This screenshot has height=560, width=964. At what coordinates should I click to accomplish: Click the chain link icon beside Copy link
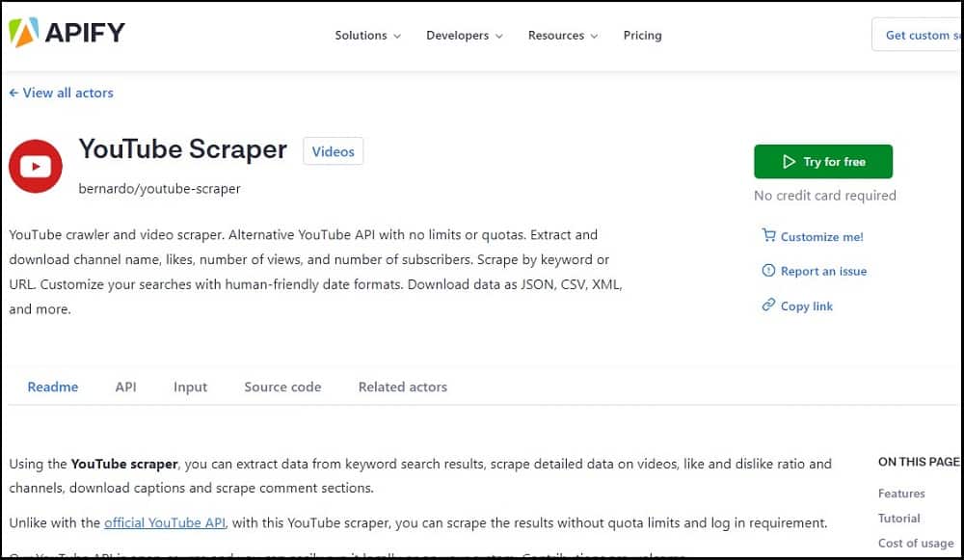tap(768, 305)
